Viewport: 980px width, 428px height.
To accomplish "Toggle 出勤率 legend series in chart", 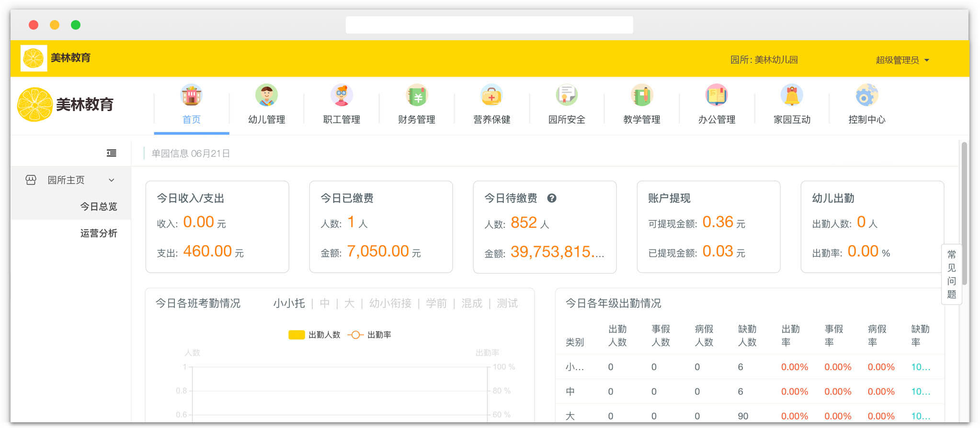I will pos(369,335).
